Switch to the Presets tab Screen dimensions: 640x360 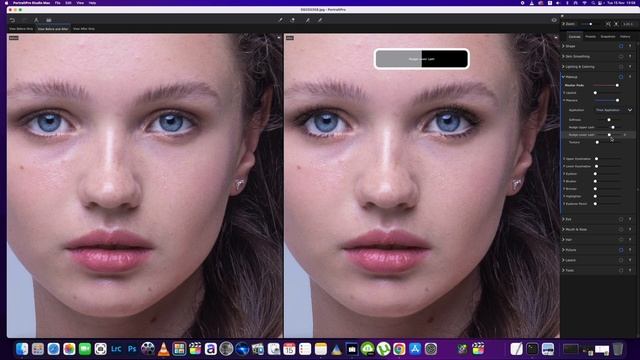(590, 37)
